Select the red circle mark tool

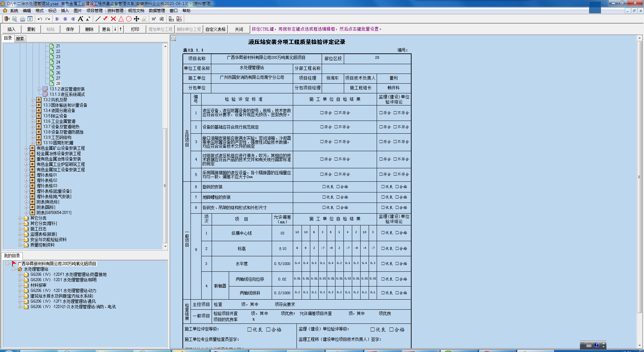129,19
